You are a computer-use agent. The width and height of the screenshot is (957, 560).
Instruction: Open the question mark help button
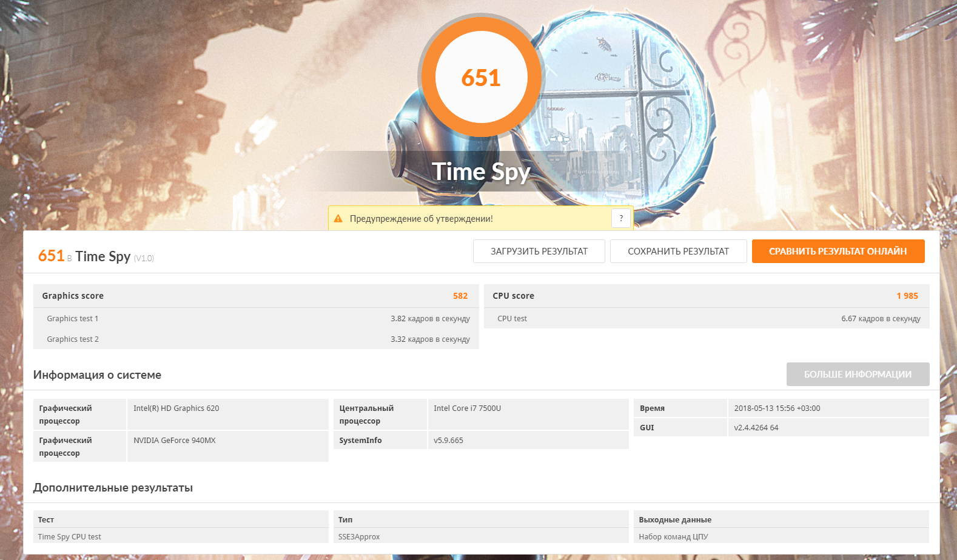[621, 218]
